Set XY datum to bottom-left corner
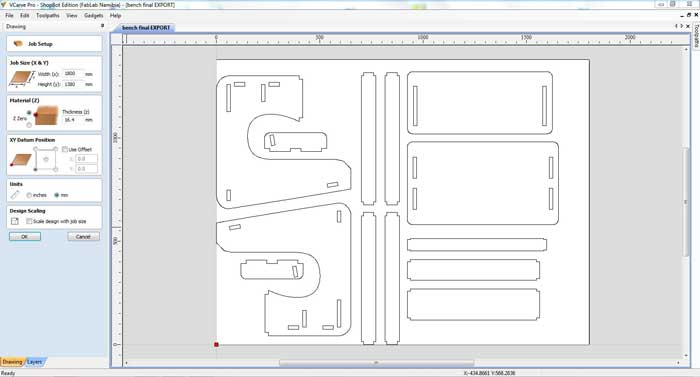 pyautogui.click(x=36, y=169)
